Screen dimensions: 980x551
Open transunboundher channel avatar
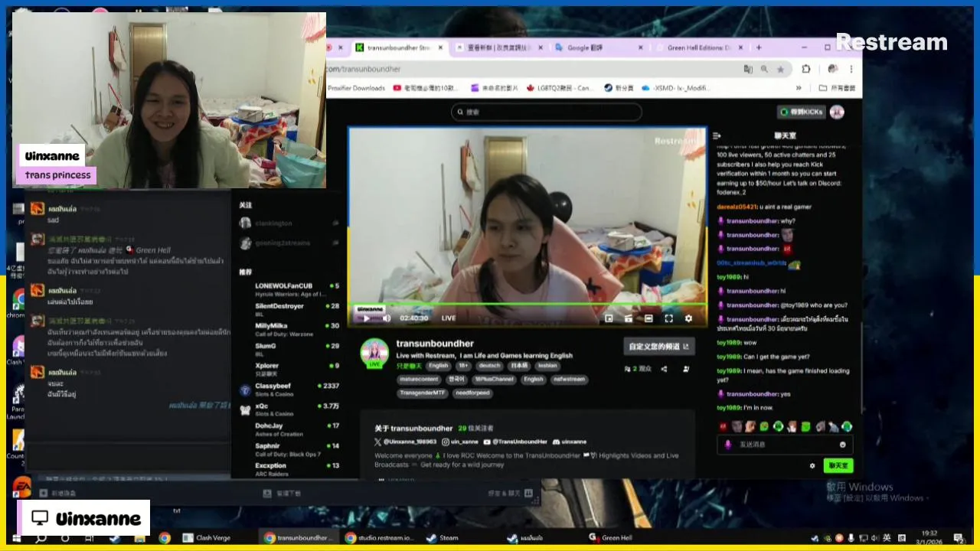pyautogui.click(x=375, y=353)
